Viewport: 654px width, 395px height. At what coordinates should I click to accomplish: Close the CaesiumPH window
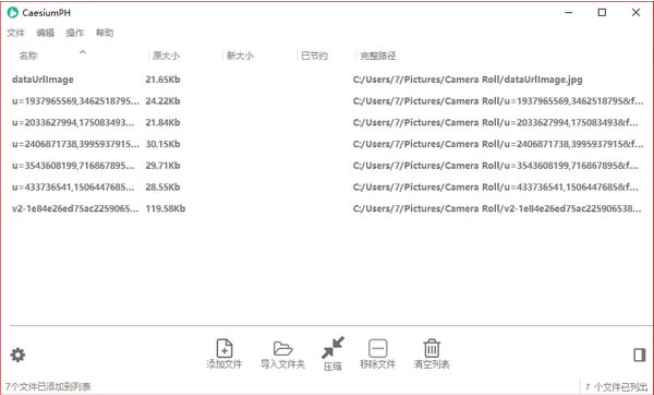[x=636, y=13]
